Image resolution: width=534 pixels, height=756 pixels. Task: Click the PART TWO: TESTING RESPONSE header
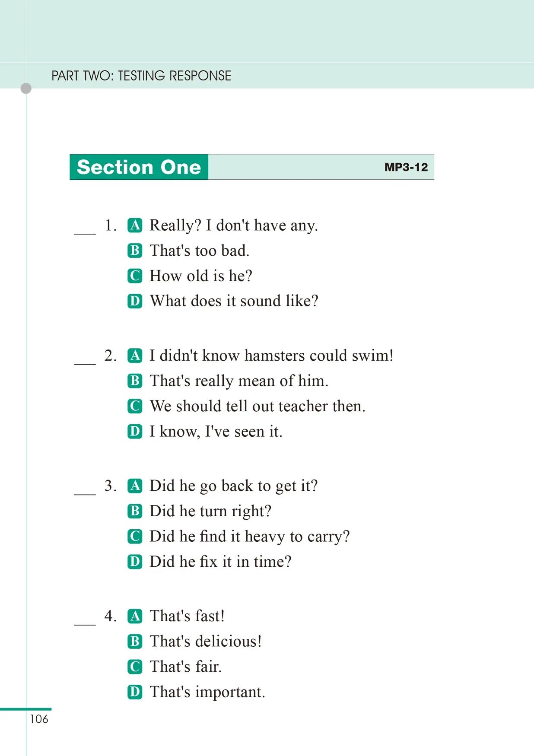pyautogui.click(x=141, y=76)
